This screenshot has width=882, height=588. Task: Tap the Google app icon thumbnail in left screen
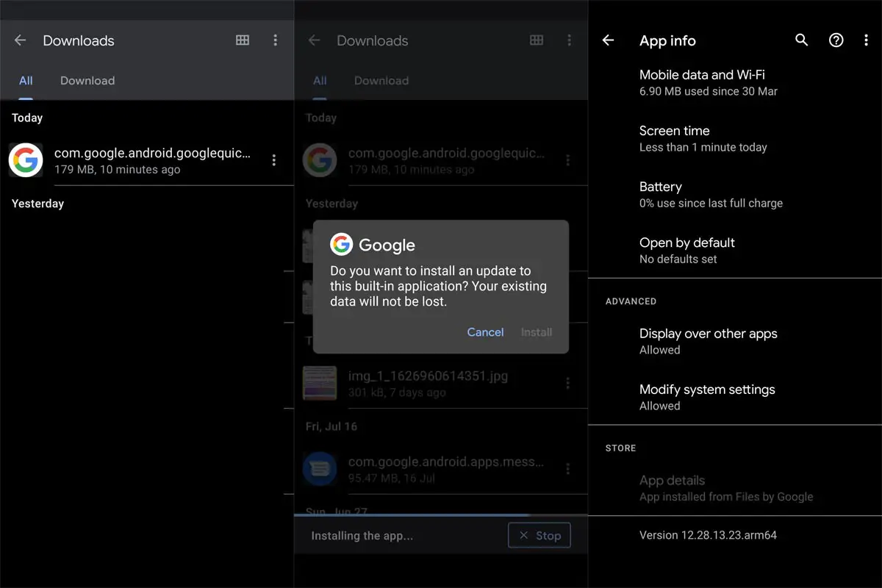[26, 160]
